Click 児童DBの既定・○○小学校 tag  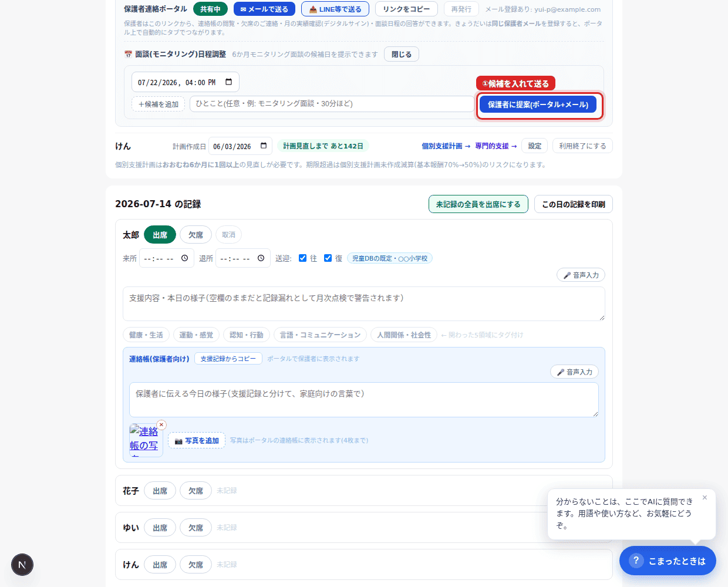point(390,258)
